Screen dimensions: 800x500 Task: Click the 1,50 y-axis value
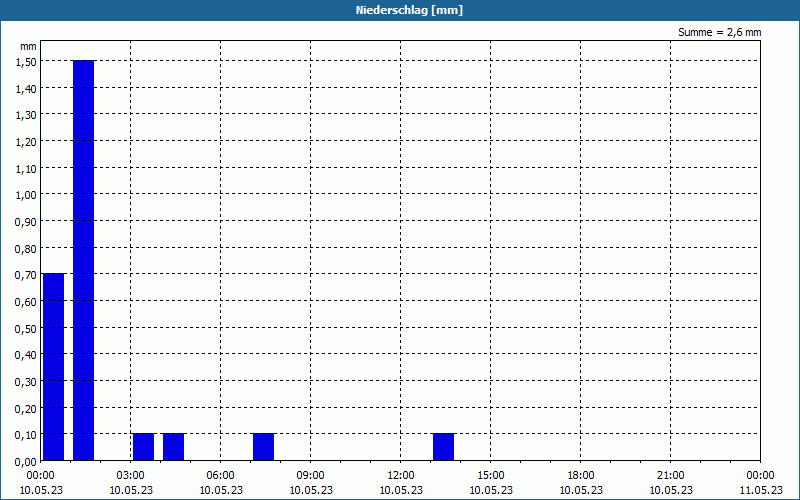[26, 61]
